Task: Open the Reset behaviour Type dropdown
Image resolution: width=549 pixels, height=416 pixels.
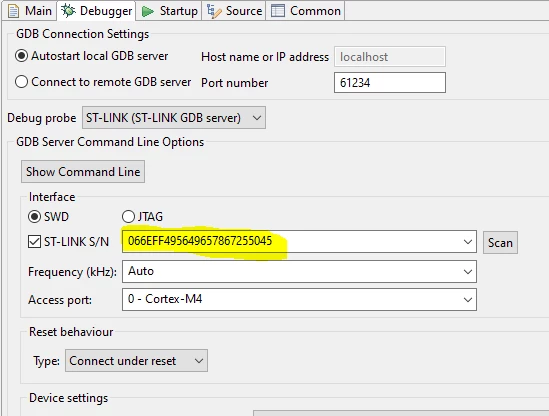Action: 136,361
